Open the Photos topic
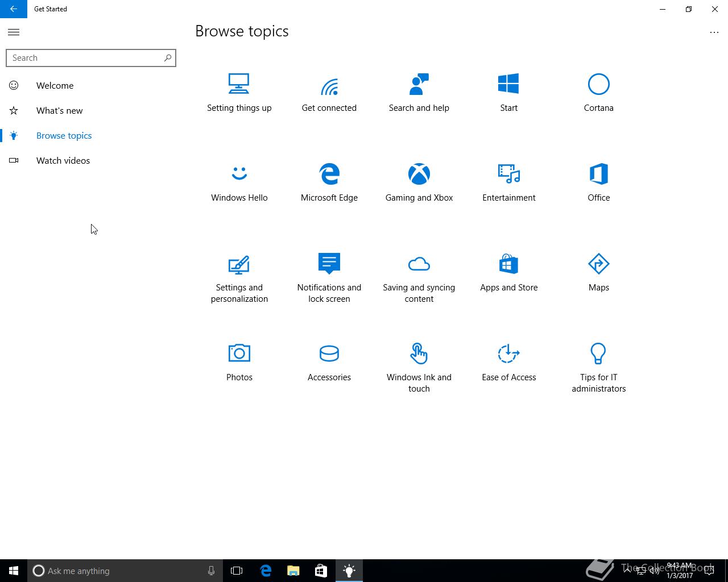 pyautogui.click(x=239, y=363)
